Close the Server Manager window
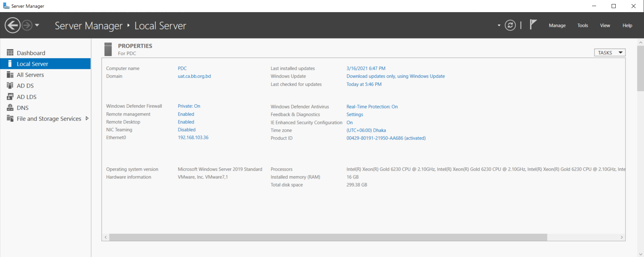Viewport: 644px width, 257px height. pyautogui.click(x=634, y=6)
